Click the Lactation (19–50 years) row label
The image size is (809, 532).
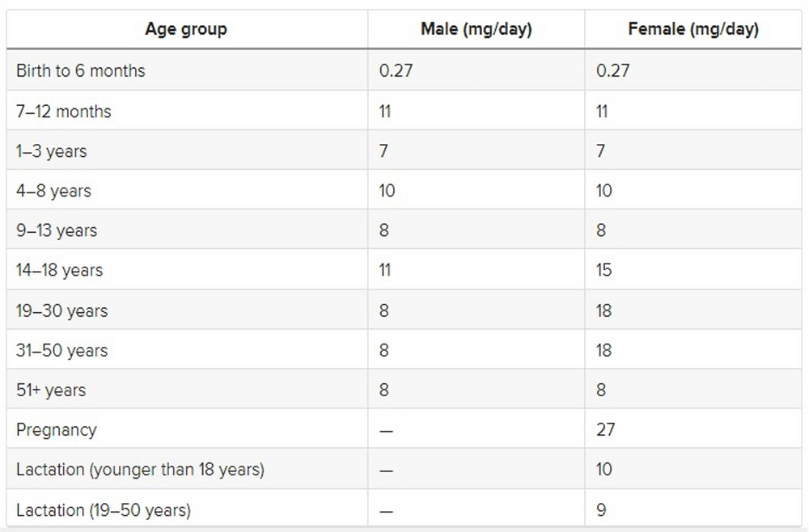pos(103,510)
